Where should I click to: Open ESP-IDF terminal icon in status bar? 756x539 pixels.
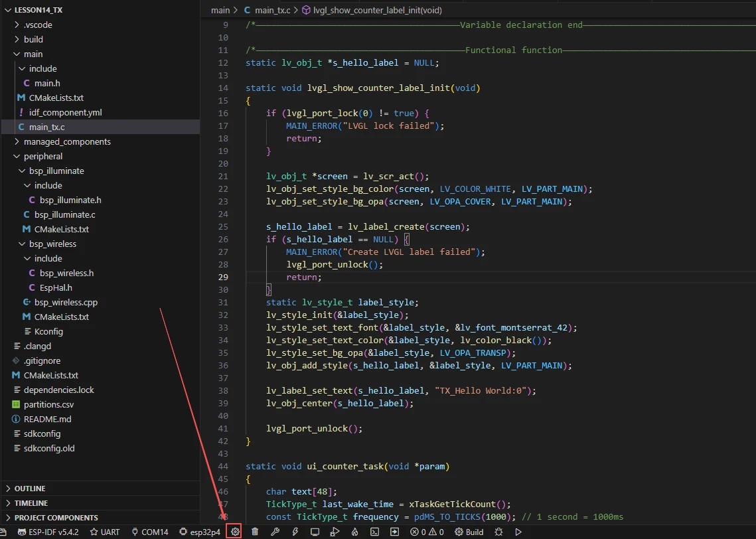click(374, 532)
